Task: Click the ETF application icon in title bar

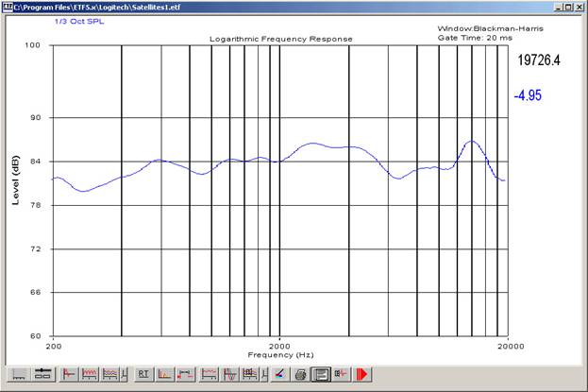Action: click(x=7, y=6)
